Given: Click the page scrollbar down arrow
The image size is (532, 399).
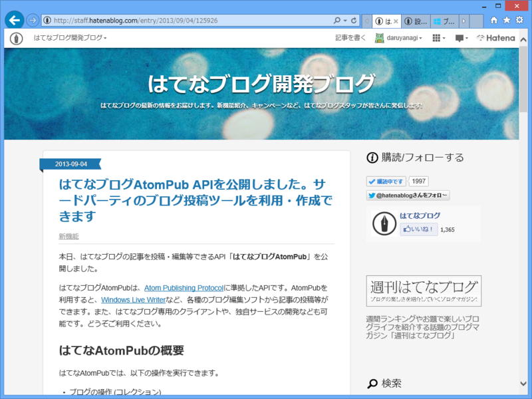Looking at the screenshot, I should [x=523, y=384].
